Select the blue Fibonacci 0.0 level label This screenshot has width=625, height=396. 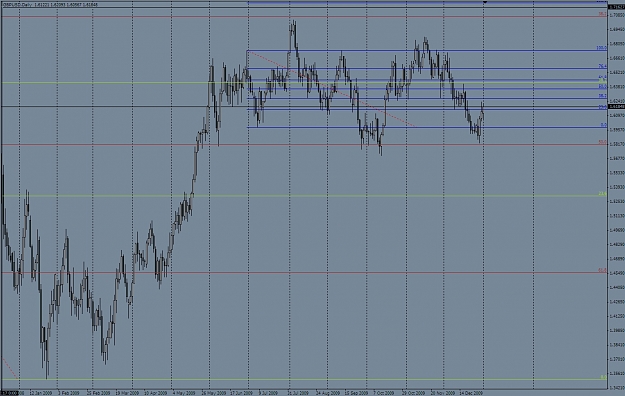pyautogui.click(x=603, y=125)
